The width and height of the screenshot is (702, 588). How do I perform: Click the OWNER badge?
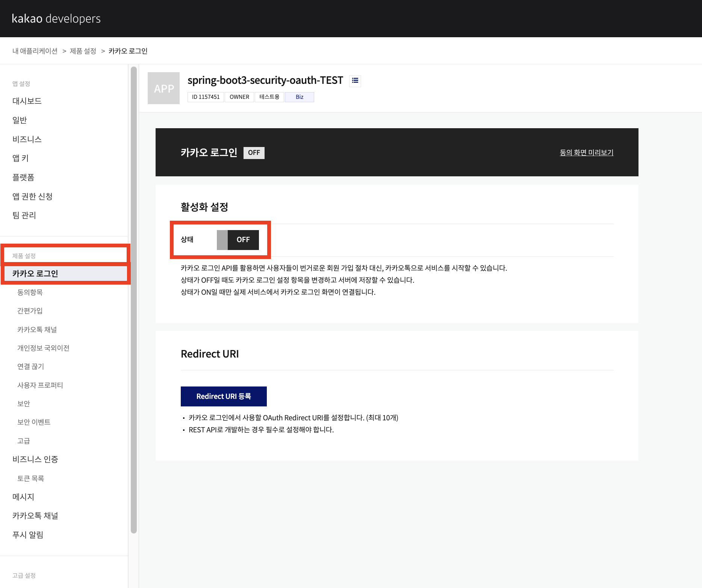click(239, 97)
